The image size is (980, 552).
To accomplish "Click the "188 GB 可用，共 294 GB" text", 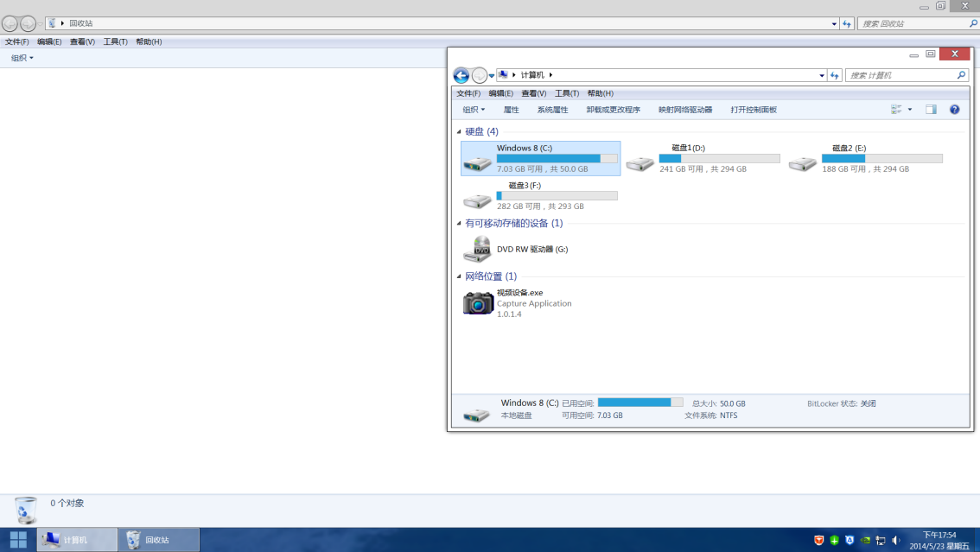I will pos(866,169).
